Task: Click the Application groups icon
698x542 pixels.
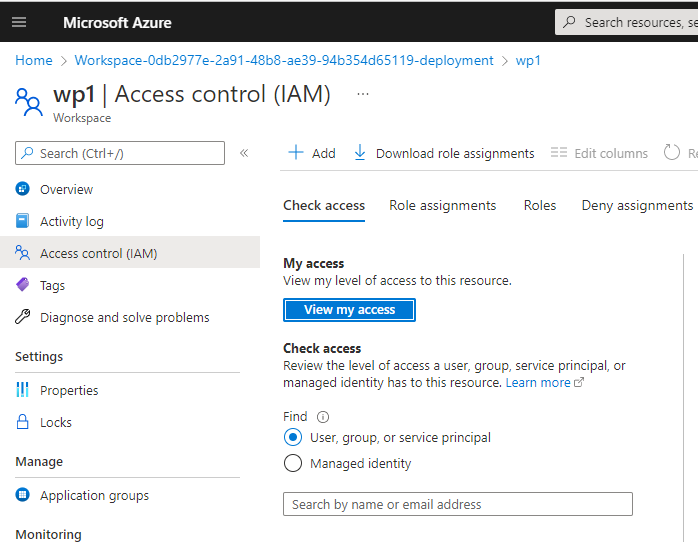Action: pyautogui.click(x=23, y=495)
